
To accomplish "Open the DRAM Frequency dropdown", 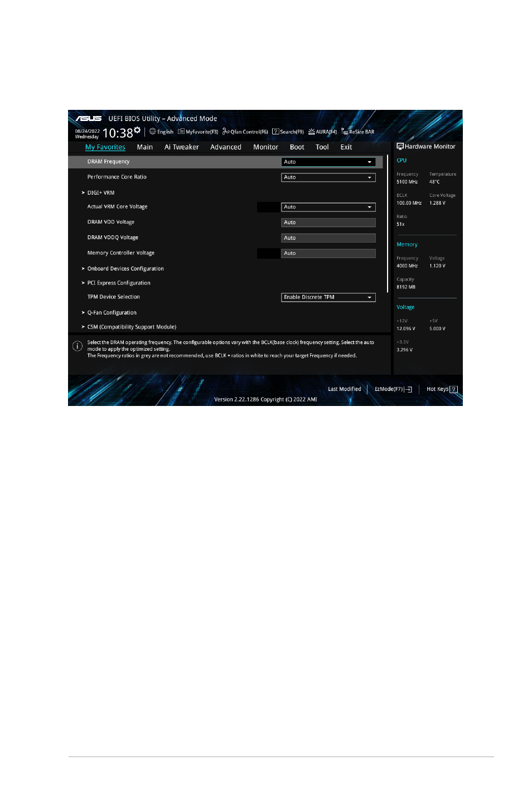I will point(328,162).
